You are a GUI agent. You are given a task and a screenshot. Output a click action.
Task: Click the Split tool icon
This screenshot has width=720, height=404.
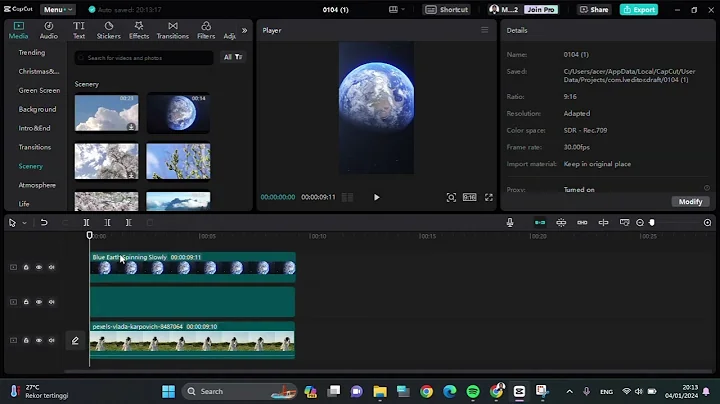[x=86, y=223]
